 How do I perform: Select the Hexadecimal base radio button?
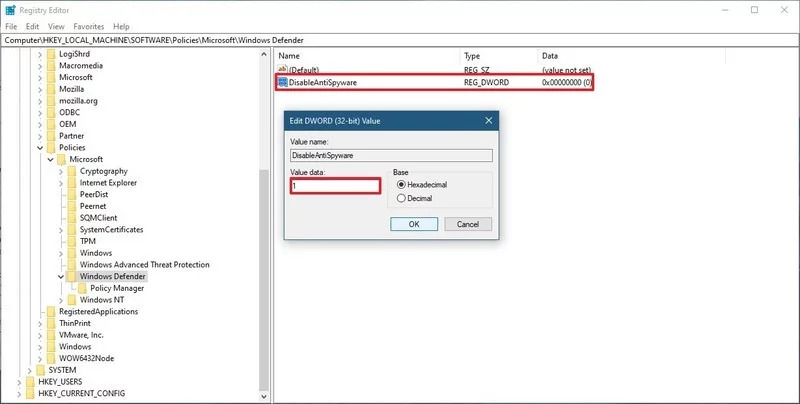tap(402, 185)
